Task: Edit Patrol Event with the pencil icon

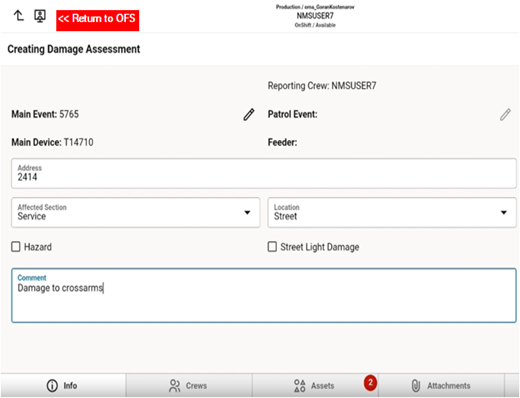Action: click(505, 114)
